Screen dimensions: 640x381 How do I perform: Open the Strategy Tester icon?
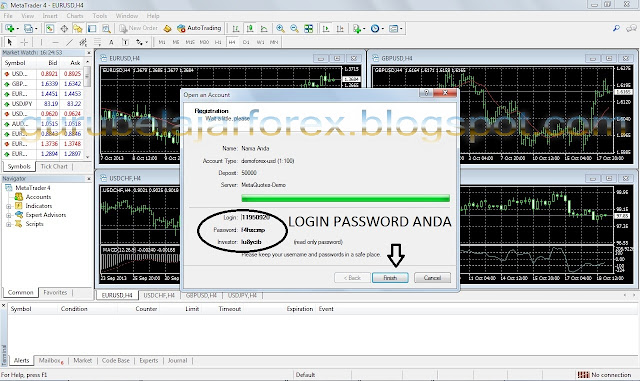(x=106, y=28)
